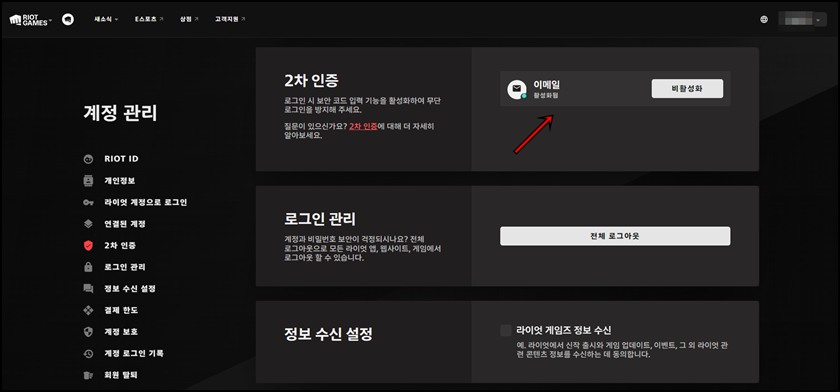This screenshot has height=392, width=840.
Task: Click the round fist icon in header
Action: point(68,19)
